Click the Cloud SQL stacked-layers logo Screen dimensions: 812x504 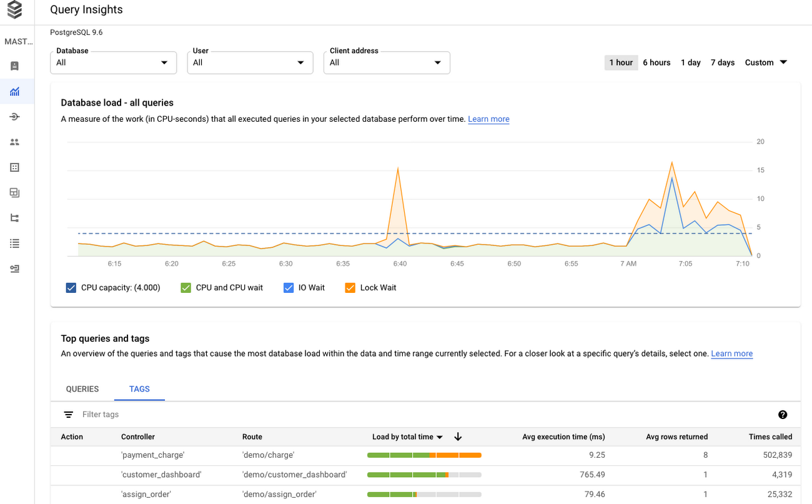14,9
